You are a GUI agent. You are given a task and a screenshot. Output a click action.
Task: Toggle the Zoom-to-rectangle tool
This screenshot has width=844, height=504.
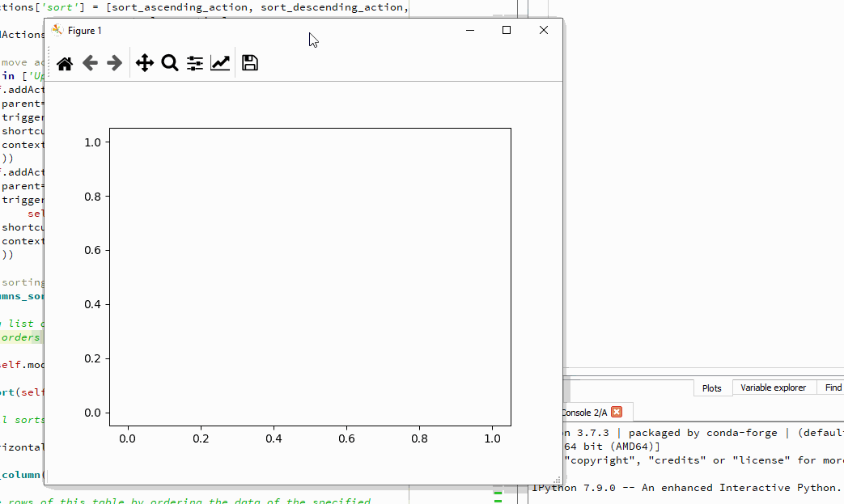pos(170,62)
